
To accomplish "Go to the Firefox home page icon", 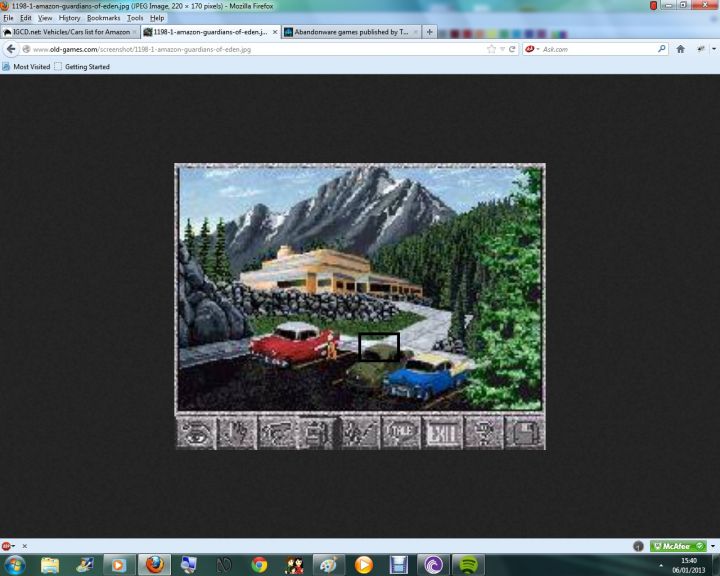I will pos(681,49).
